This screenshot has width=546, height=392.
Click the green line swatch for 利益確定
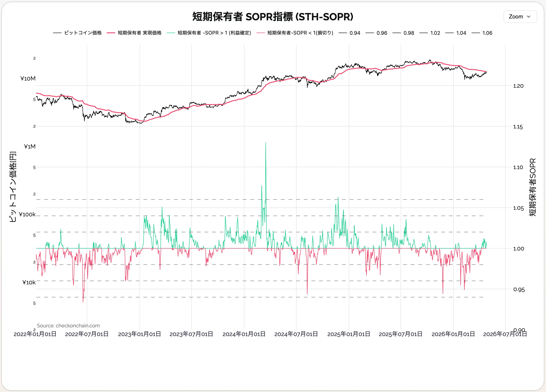point(171,33)
